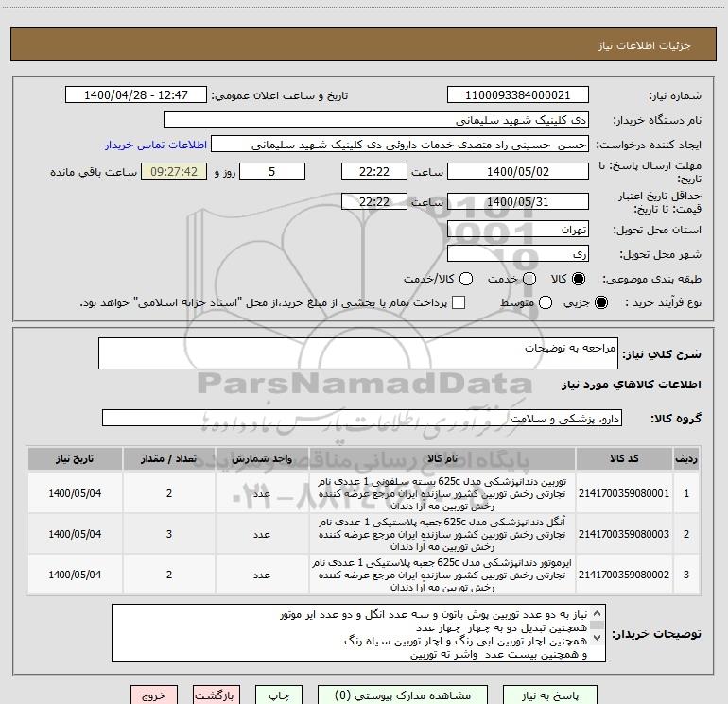The image size is (728, 704).
Task: Choose the جزیی purchase type radio
Action: tap(600, 302)
